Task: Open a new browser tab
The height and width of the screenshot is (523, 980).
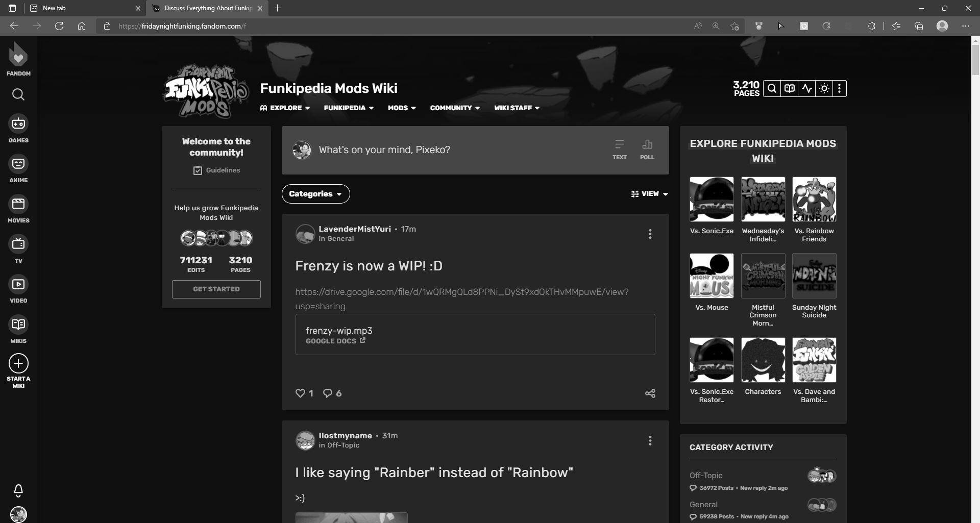Action: [277, 8]
